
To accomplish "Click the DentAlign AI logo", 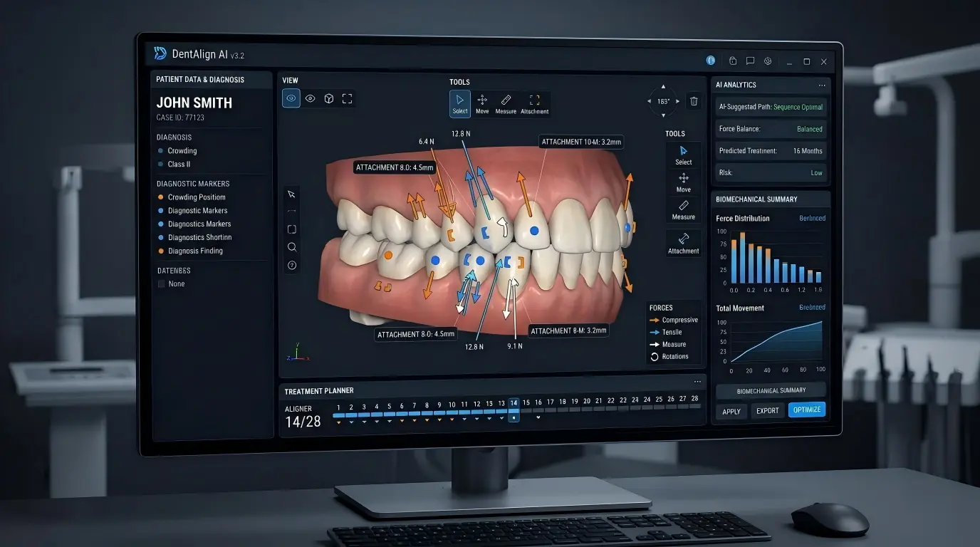I will (x=160, y=53).
